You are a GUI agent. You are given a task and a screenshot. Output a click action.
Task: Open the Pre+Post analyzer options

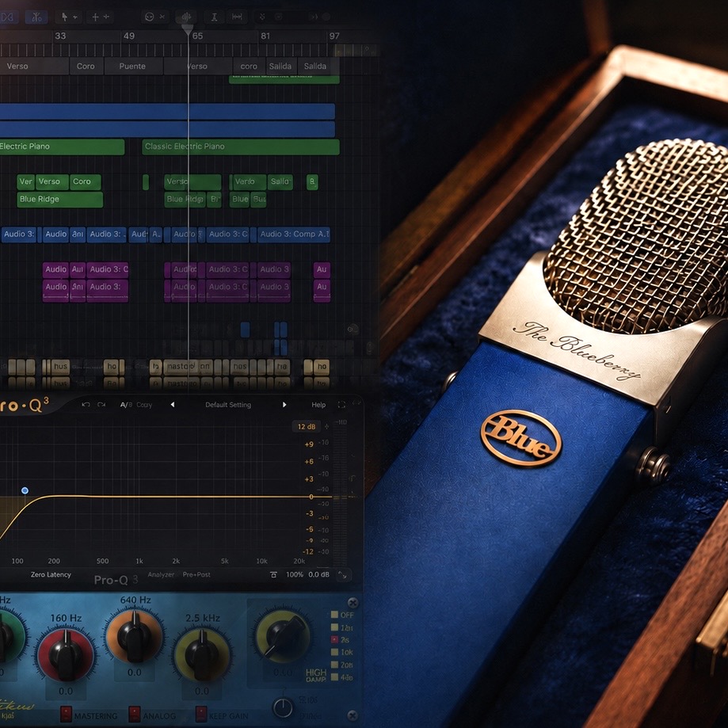[x=196, y=575]
